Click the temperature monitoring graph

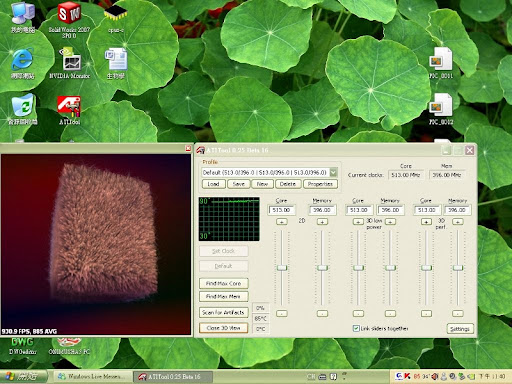click(229, 219)
